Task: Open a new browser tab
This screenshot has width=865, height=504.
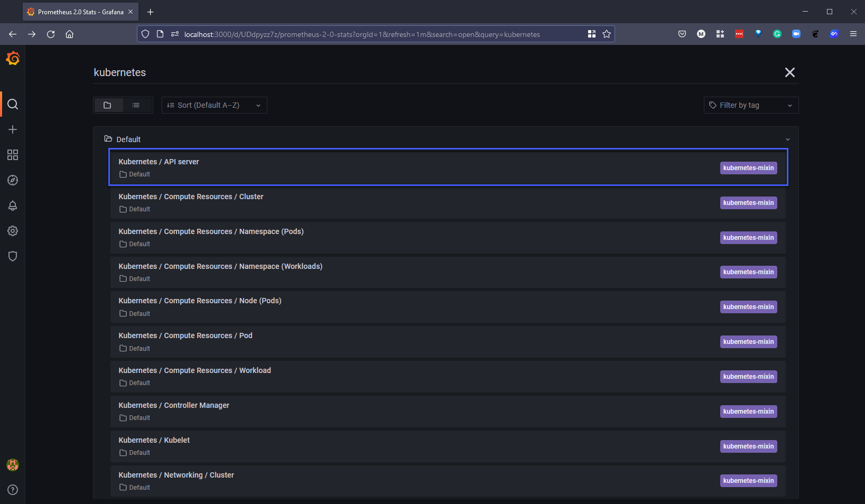Action: [x=151, y=12]
